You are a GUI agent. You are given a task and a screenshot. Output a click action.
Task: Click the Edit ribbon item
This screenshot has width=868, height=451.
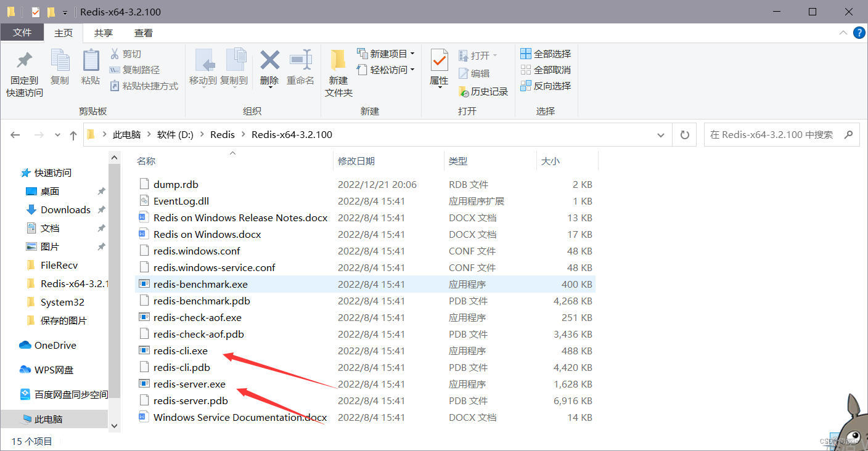[x=474, y=73]
